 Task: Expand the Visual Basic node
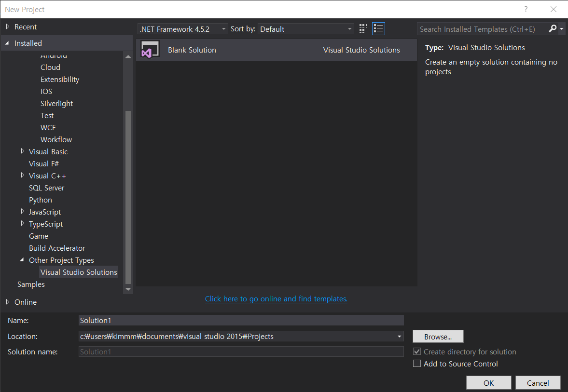click(23, 151)
